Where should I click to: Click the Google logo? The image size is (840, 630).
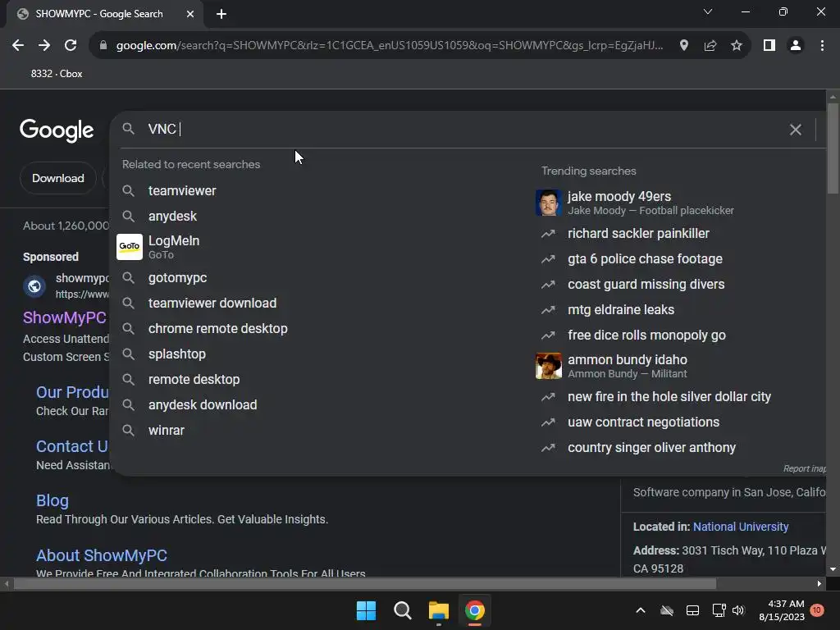point(57,130)
